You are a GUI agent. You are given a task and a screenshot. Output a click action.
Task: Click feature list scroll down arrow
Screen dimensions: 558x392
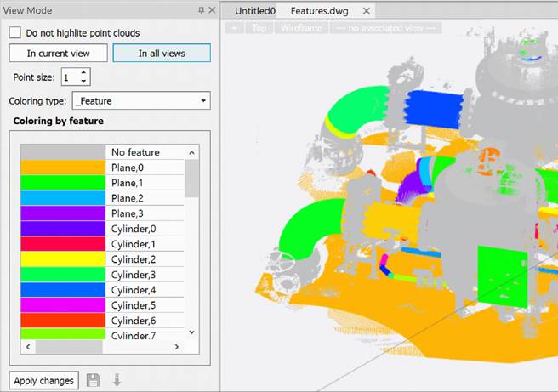192,332
